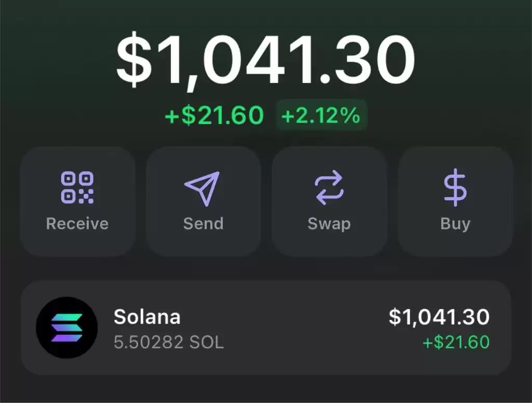This screenshot has height=403, width=532.
Task: Open the Solana logo icon
Action: pos(67,327)
